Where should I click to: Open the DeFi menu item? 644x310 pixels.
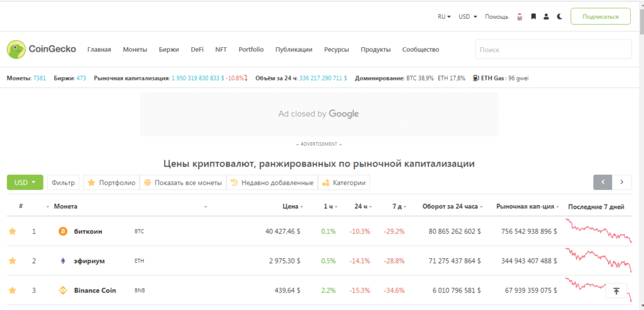(x=197, y=50)
